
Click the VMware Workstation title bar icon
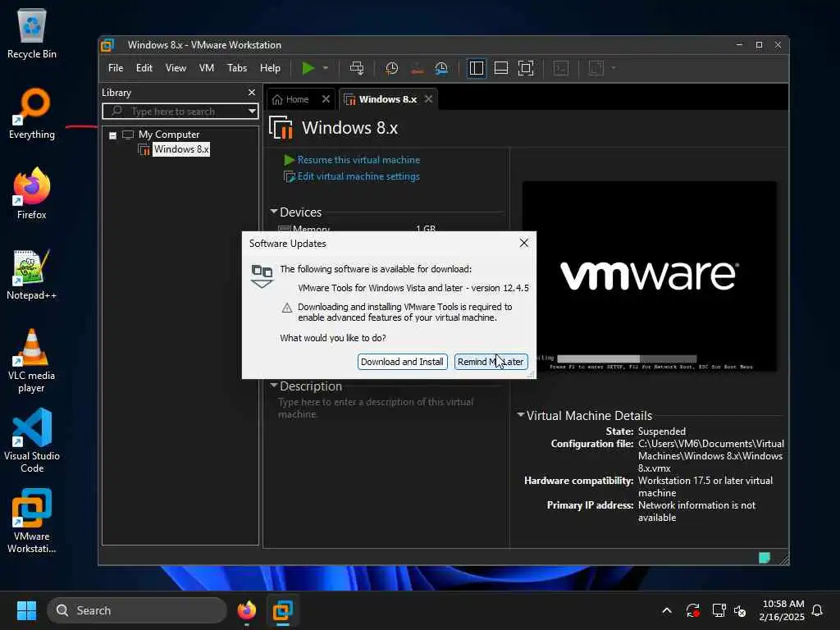click(107, 45)
